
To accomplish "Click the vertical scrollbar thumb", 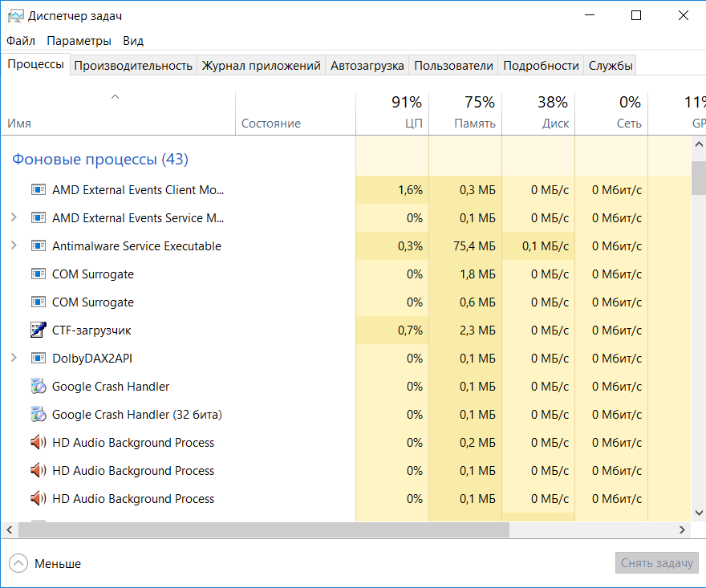I will coord(698,178).
